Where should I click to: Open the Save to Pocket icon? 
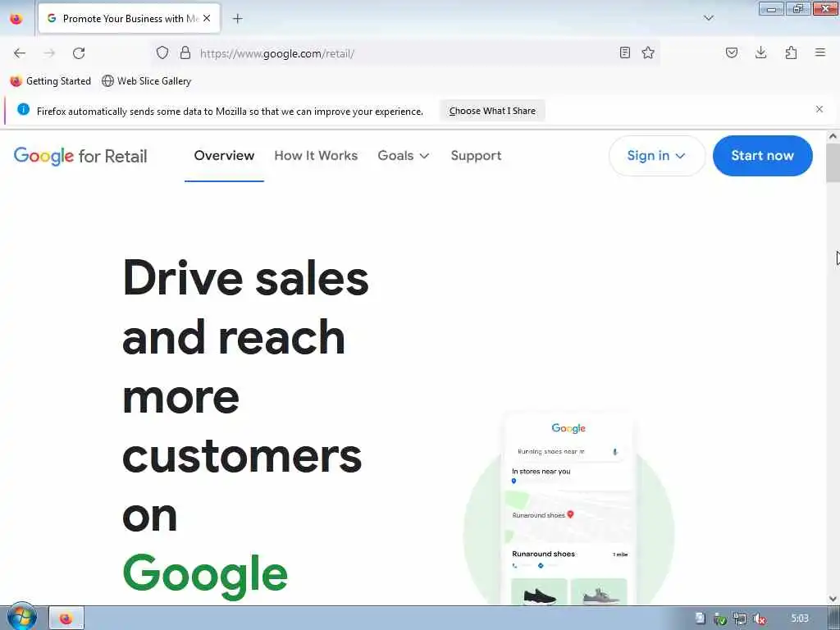coord(732,52)
